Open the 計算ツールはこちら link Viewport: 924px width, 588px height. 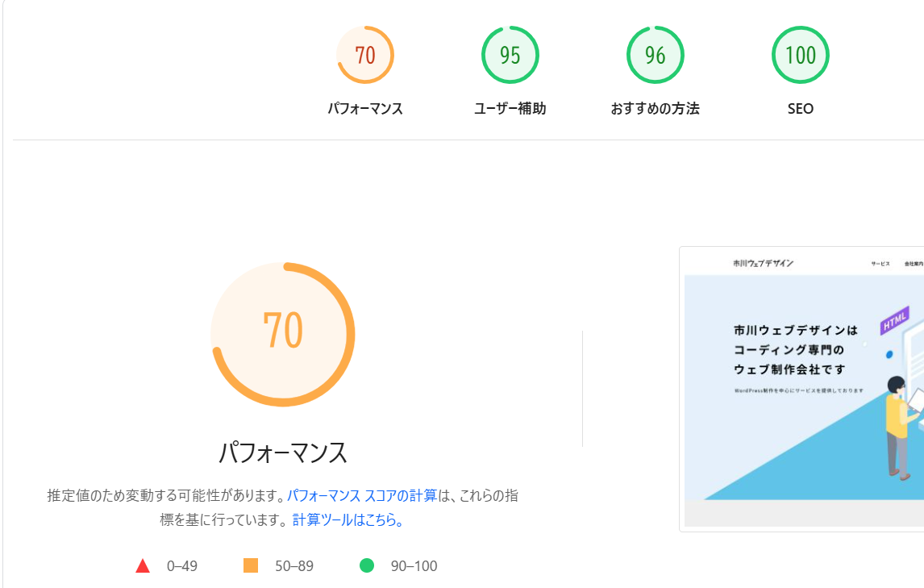point(348,520)
